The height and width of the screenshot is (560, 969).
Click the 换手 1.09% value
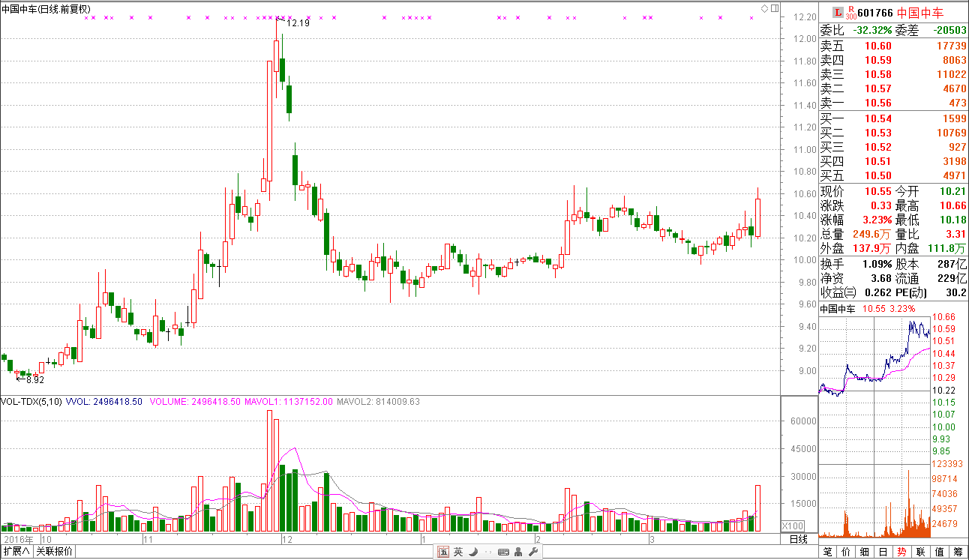876,264
